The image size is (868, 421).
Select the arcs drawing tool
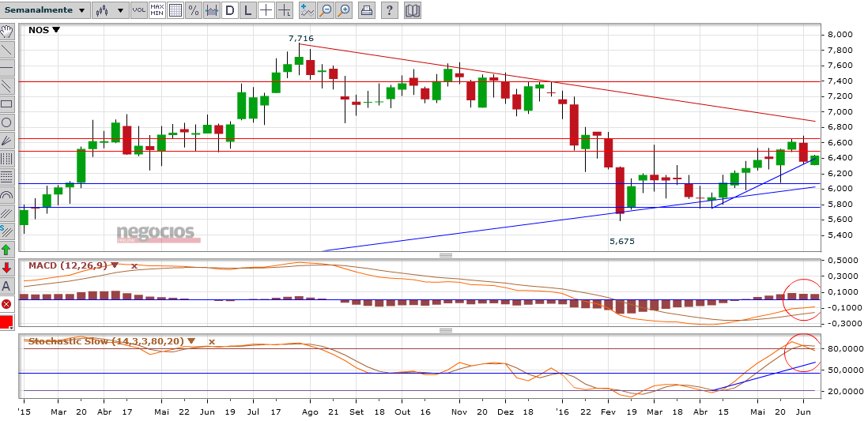(x=6, y=195)
